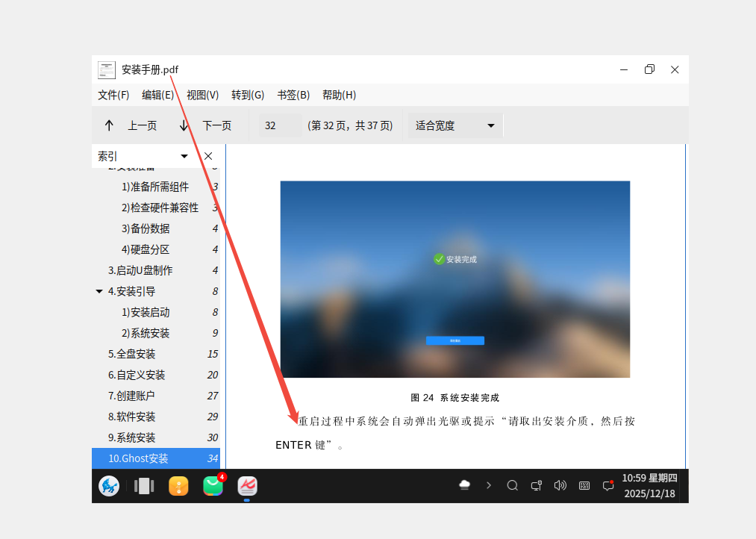Click the on-screen keyboard tray icon
The width and height of the screenshot is (756, 539).
click(x=584, y=485)
